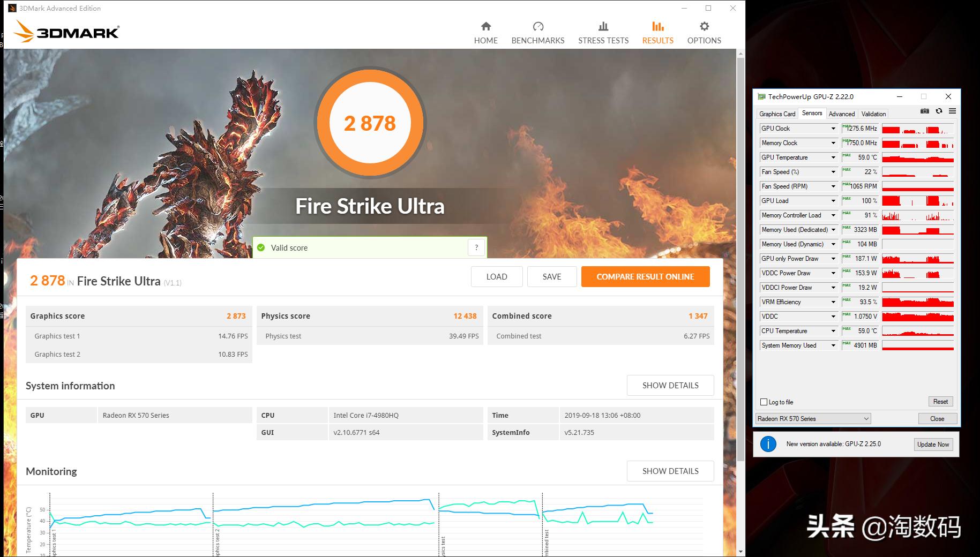
Task: Switch to the Advanced tab in GPU-Z
Action: [x=842, y=114]
